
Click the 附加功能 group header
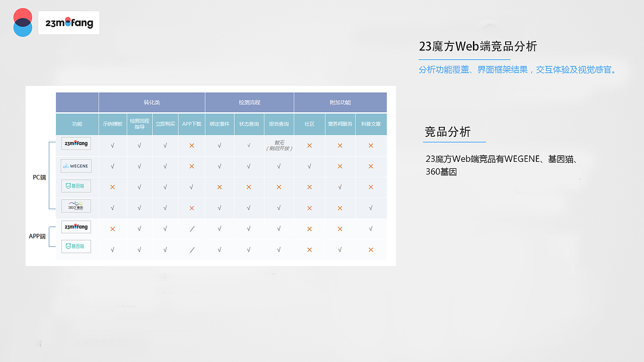[x=340, y=103]
